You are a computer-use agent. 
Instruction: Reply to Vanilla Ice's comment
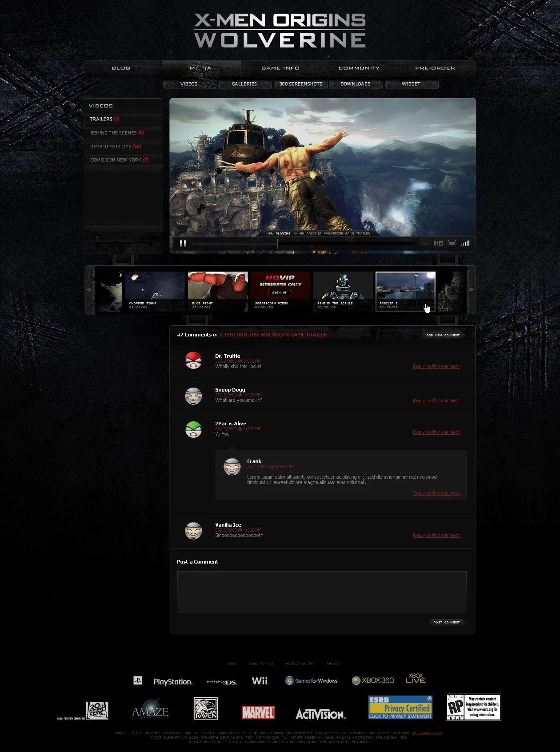point(436,536)
